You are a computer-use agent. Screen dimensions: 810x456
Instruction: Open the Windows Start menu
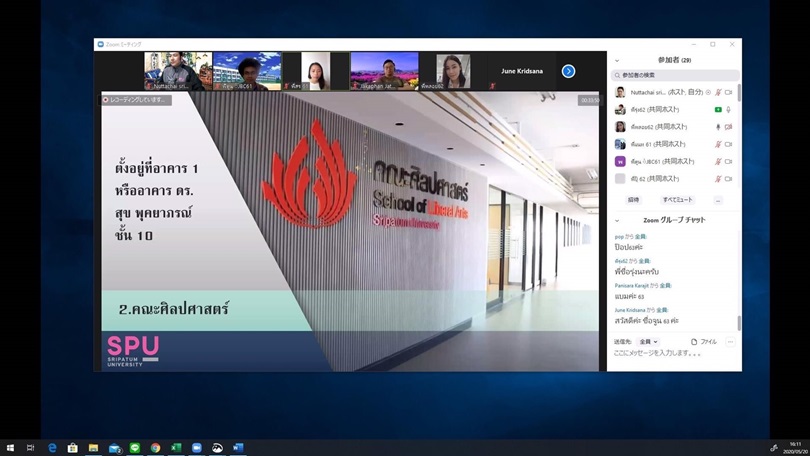coord(10,448)
